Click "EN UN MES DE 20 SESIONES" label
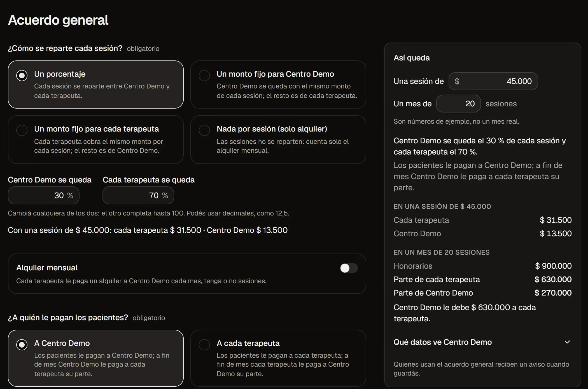Screen dimensions: 588x389 click(x=442, y=252)
